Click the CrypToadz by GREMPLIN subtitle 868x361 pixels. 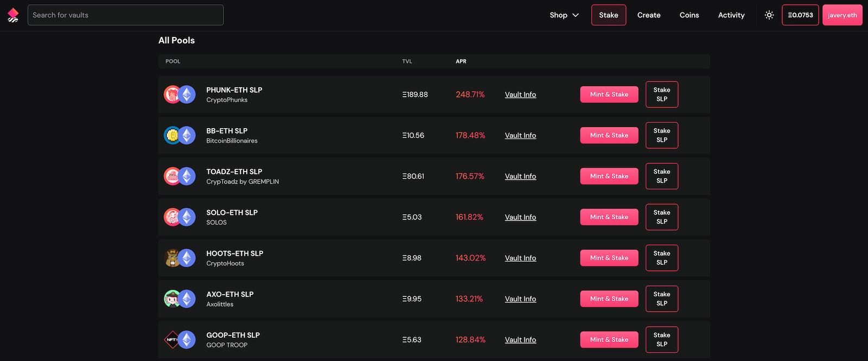242,182
